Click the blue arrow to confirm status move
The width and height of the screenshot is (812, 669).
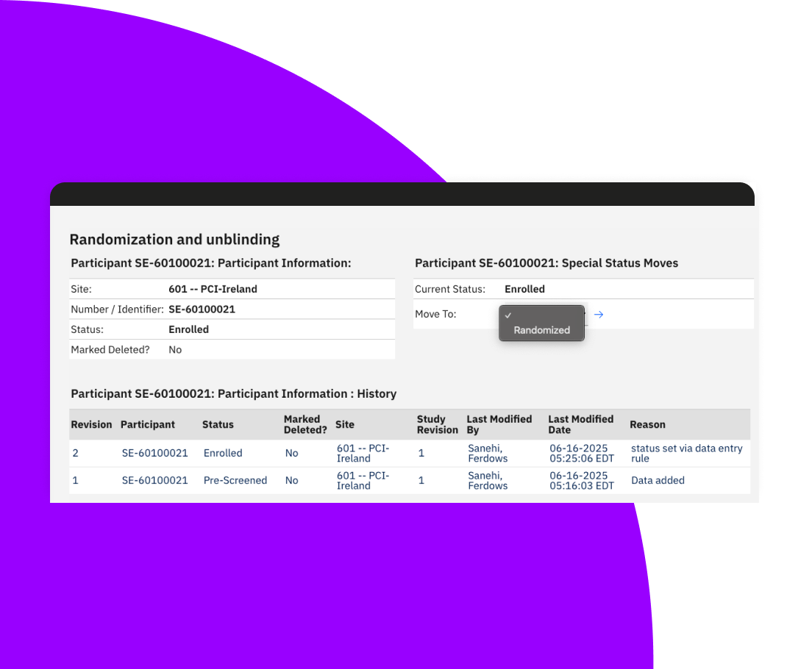[x=598, y=314]
